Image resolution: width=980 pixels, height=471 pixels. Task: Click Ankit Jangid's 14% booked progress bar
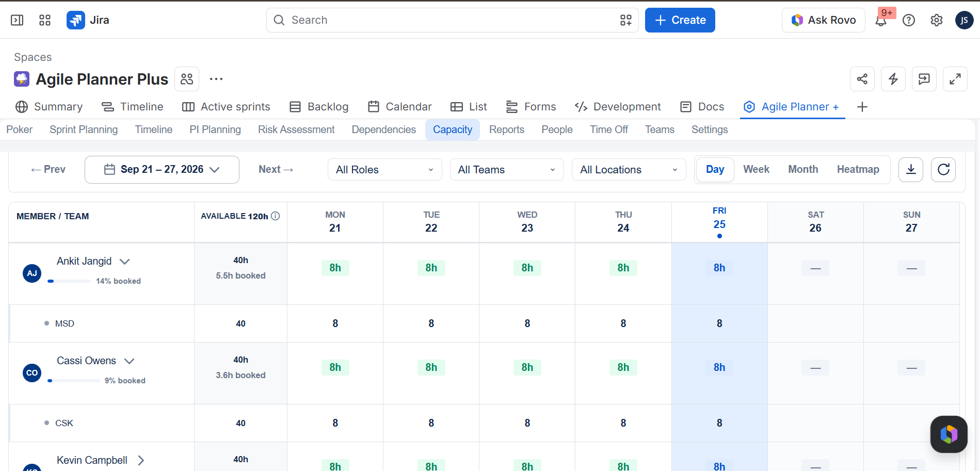pyautogui.click(x=70, y=281)
